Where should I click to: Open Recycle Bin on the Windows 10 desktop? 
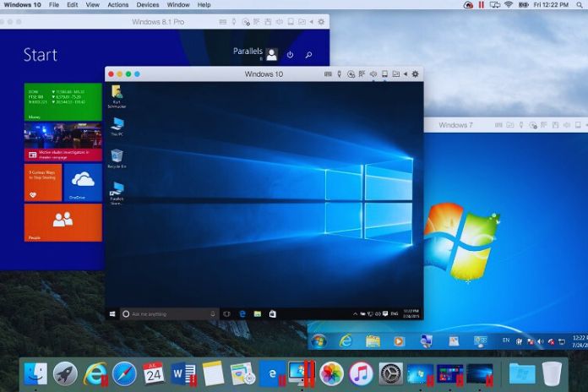117,159
